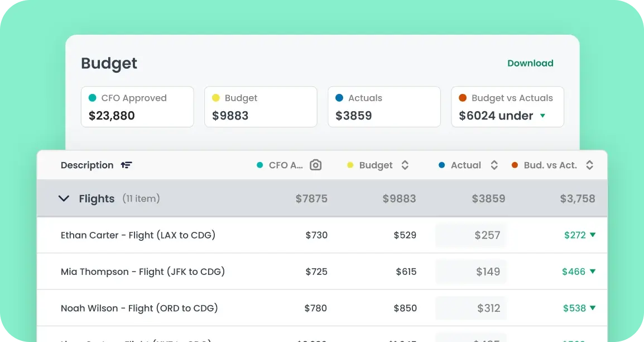Select the Budget summary card showing $9883
The height and width of the screenshot is (342, 644).
[261, 107]
